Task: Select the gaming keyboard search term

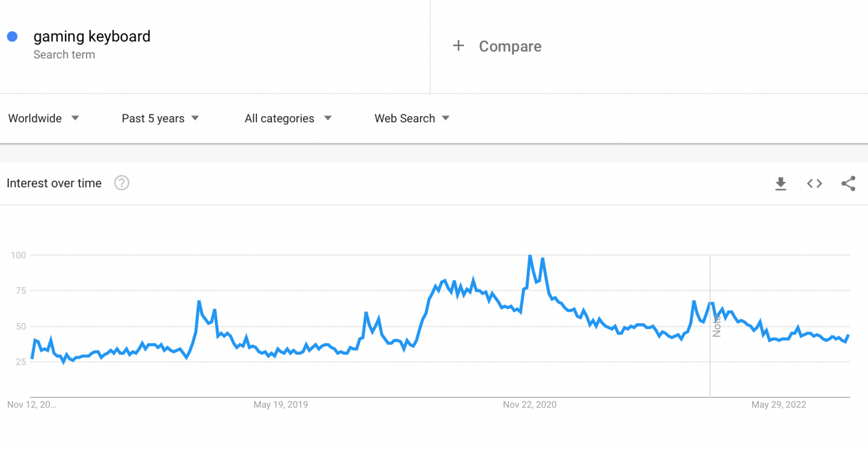Action: 92,36
